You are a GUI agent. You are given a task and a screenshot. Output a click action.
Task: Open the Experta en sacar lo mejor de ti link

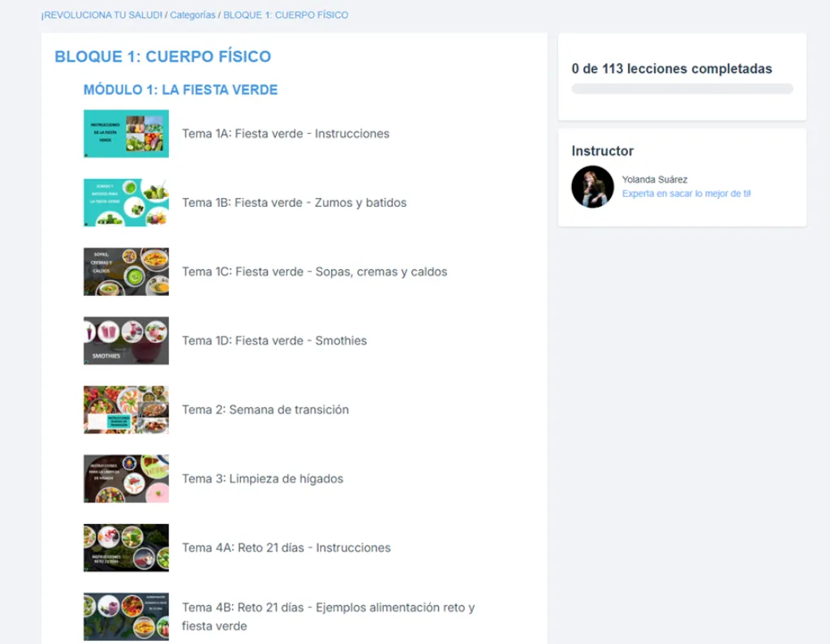(686, 194)
